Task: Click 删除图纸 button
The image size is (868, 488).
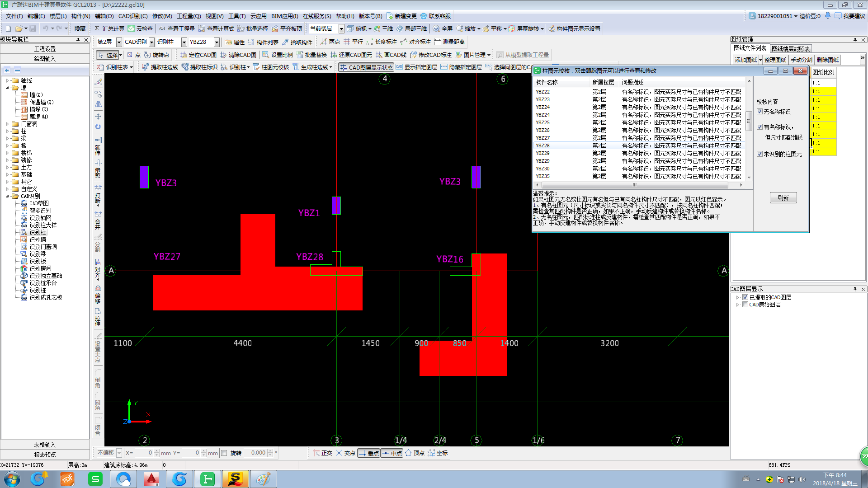Action: tap(828, 60)
